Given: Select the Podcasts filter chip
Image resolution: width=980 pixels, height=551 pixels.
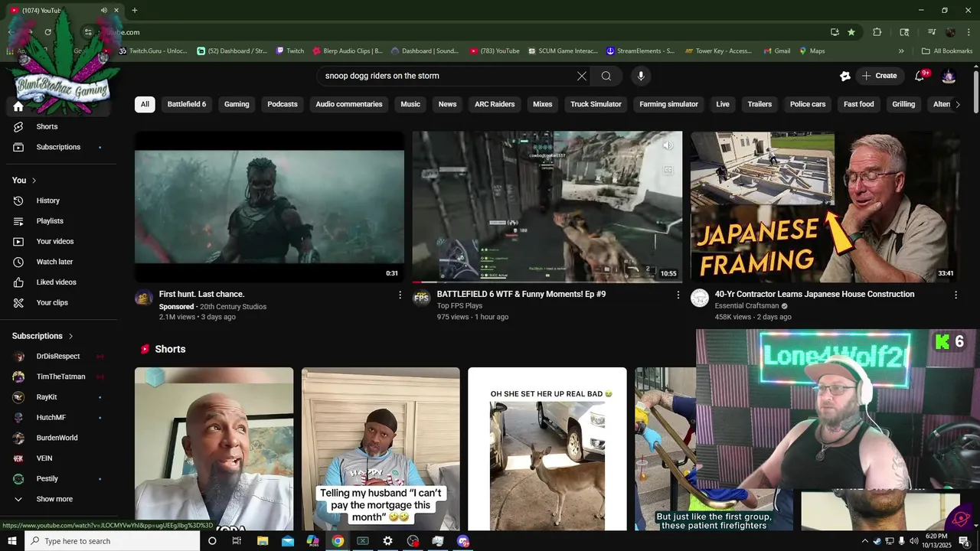Looking at the screenshot, I should [283, 104].
